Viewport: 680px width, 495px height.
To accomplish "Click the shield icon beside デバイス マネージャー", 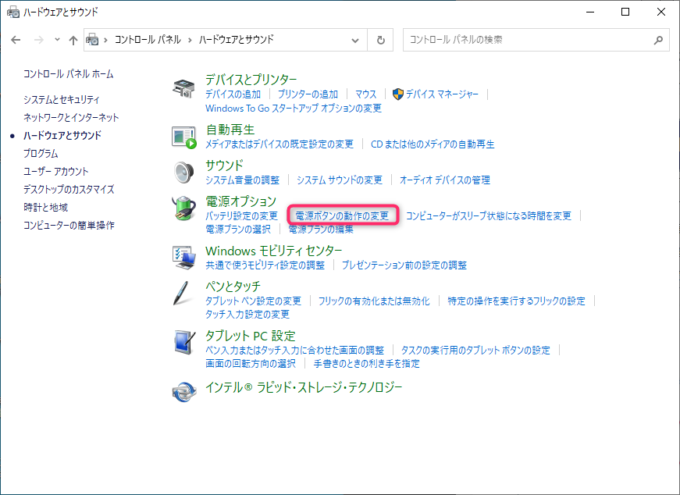I will point(398,94).
